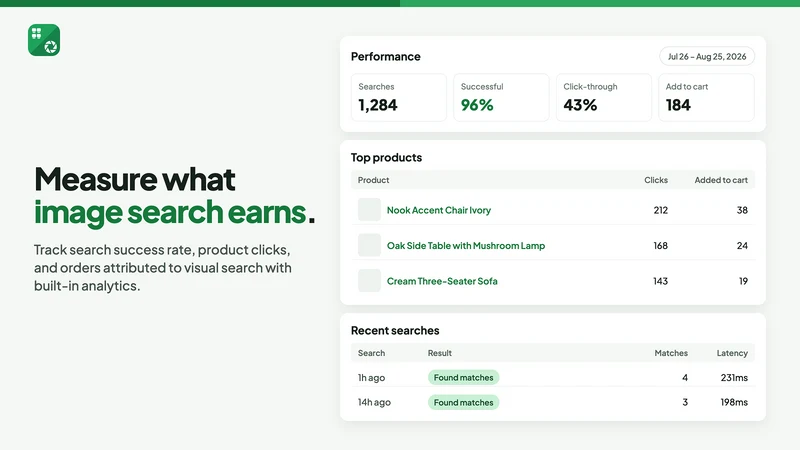Click the 14h ago search row
Viewport: 800px width, 450px height.
tap(553, 402)
